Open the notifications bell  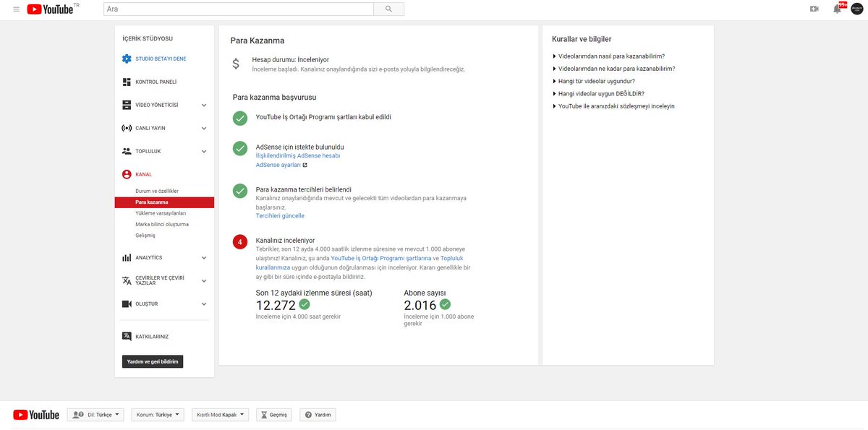coord(837,9)
